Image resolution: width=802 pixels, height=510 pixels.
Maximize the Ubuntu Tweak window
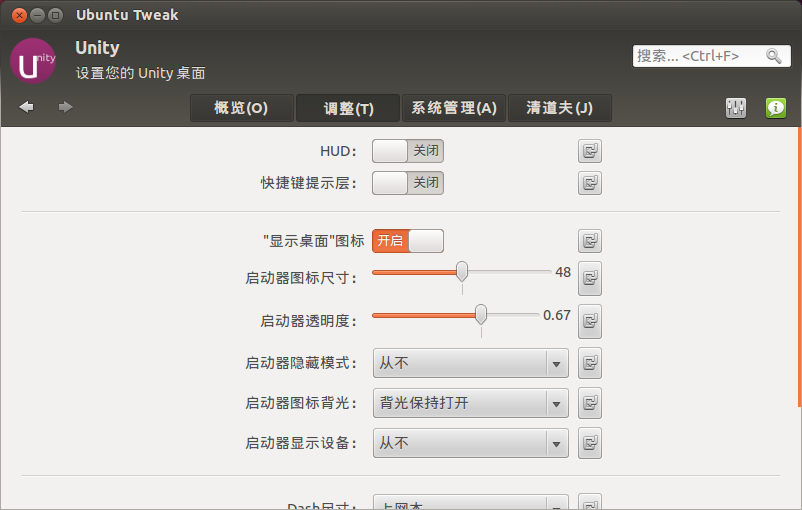pyautogui.click(x=55, y=15)
